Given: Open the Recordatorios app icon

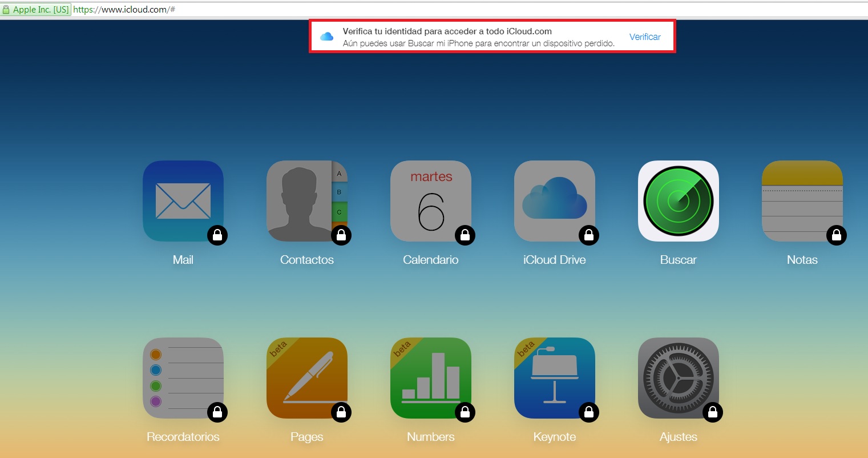Looking at the screenshot, I should click(183, 378).
